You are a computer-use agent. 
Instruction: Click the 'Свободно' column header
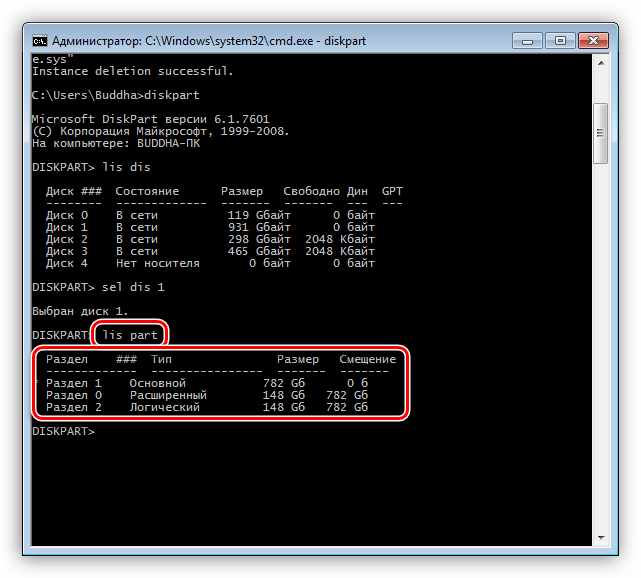point(312,191)
